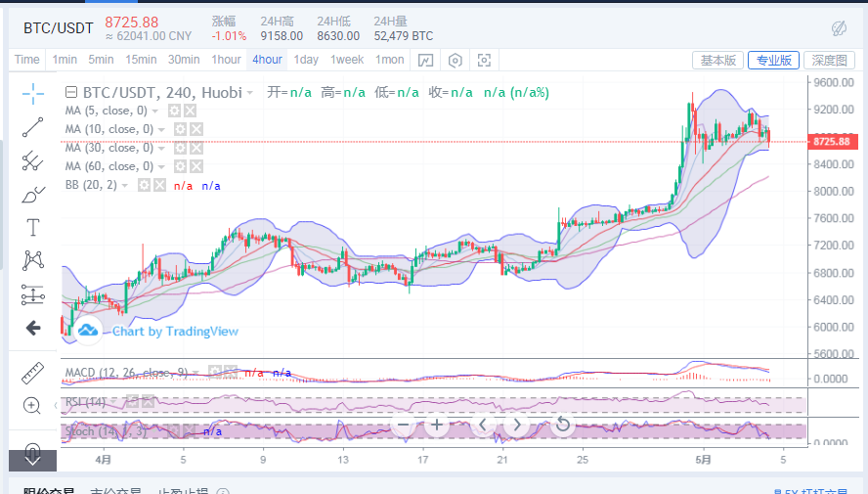Switch to the 1day timeframe
The width and height of the screenshot is (868, 494).
[x=306, y=60]
